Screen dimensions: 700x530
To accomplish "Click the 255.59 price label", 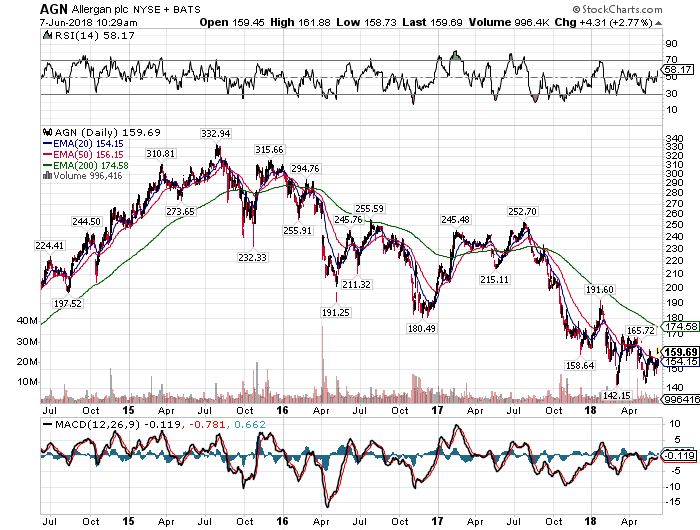I will click(369, 209).
